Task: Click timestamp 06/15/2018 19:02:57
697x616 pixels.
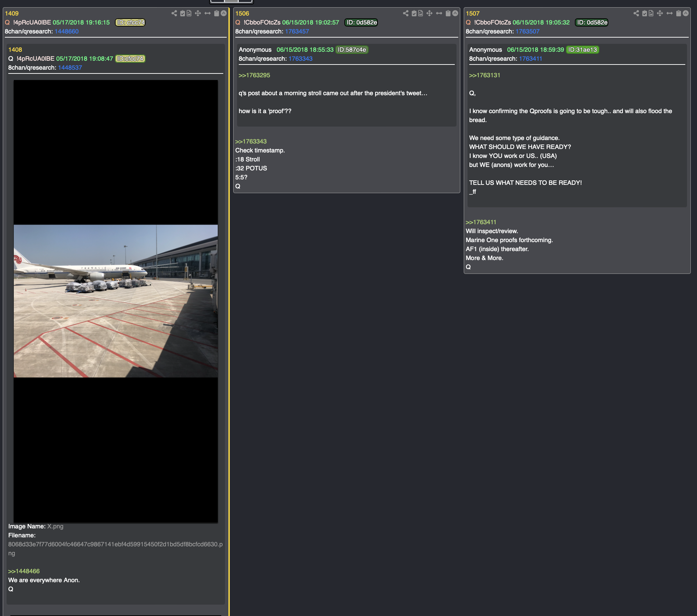Action: pyautogui.click(x=311, y=22)
